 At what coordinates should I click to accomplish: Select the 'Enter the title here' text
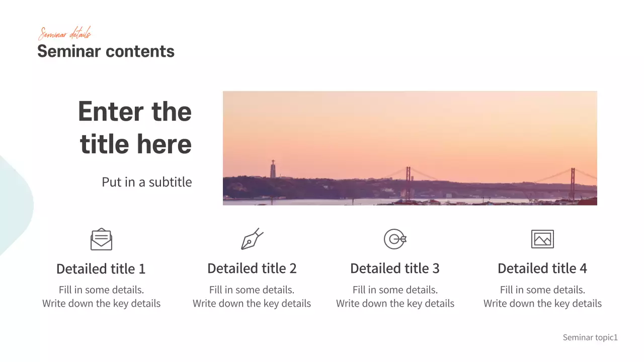click(x=135, y=128)
